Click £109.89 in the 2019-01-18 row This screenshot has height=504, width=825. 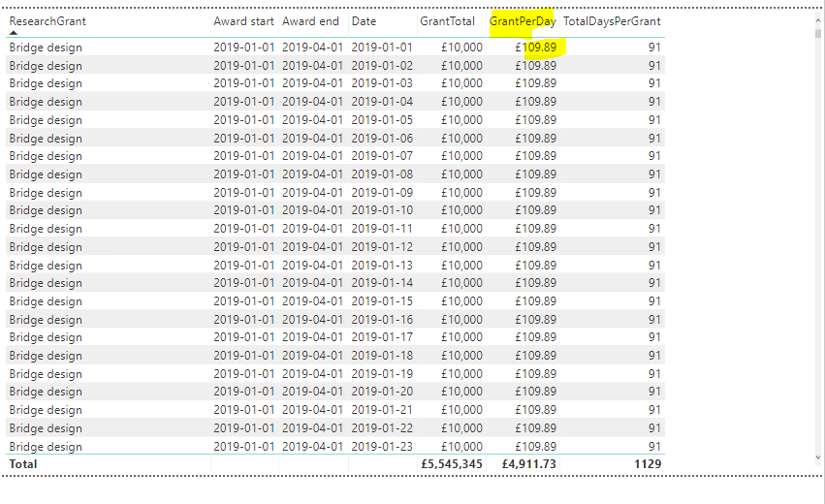point(535,355)
